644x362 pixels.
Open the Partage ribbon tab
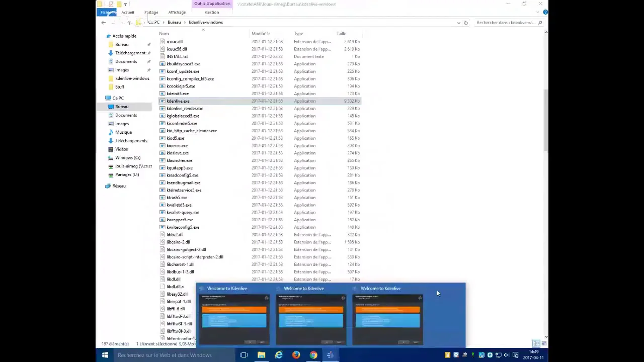click(151, 13)
